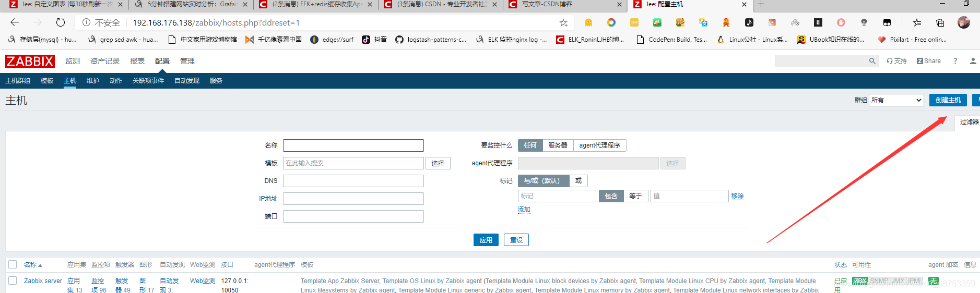Click the translate extension icon
This screenshot has width=980, height=293.
click(703, 22)
